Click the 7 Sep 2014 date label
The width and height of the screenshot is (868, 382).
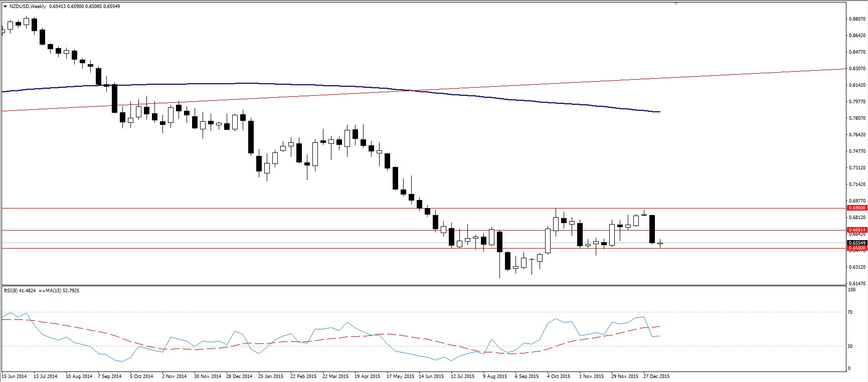[110, 376]
